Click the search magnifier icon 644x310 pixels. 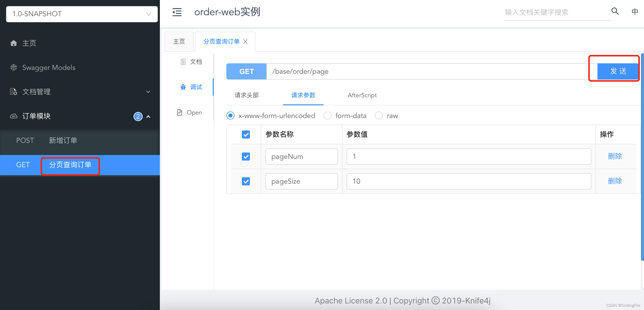(x=615, y=11)
